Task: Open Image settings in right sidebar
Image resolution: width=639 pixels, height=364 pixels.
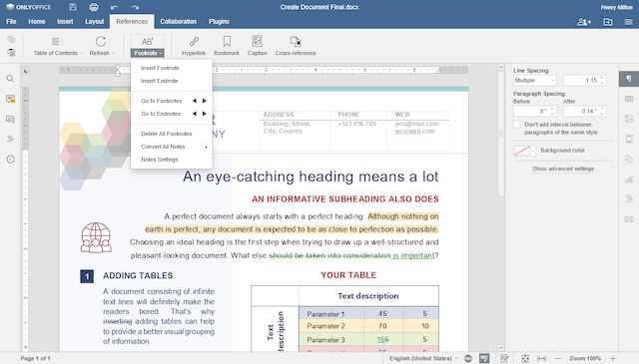Action: tap(629, 119)
